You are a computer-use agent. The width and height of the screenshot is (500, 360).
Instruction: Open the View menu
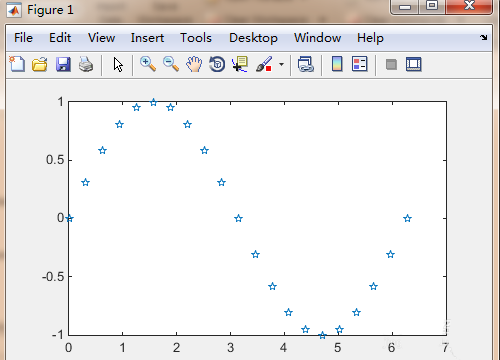[x=101, y=38]
